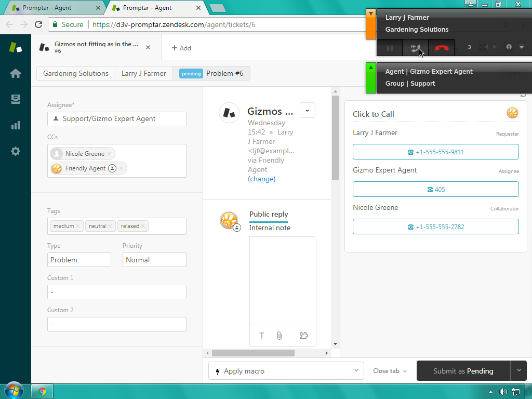Close the Gizmos not fitting ticket tab
The width and height of the screenshot is (532, 399).
click(x=148, y=47)
